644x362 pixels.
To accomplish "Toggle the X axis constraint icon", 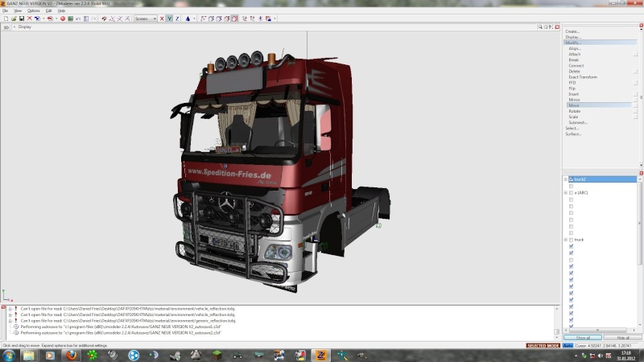I will [x=162, y=19].
